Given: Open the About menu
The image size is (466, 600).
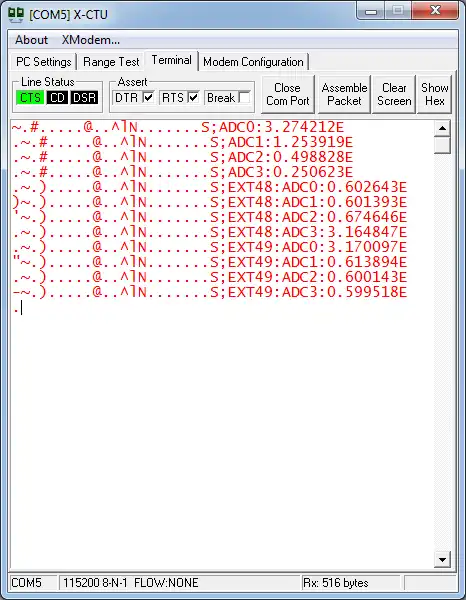Looking at the screenshot, I should pos(31,40).
